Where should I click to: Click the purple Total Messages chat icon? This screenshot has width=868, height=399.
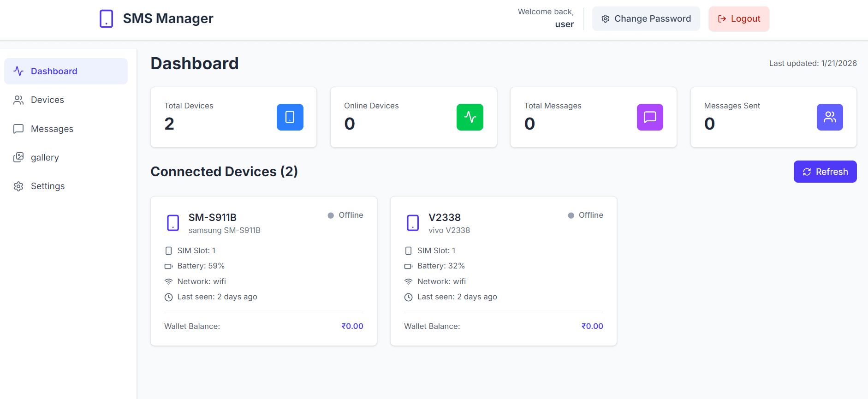point(649,117)
